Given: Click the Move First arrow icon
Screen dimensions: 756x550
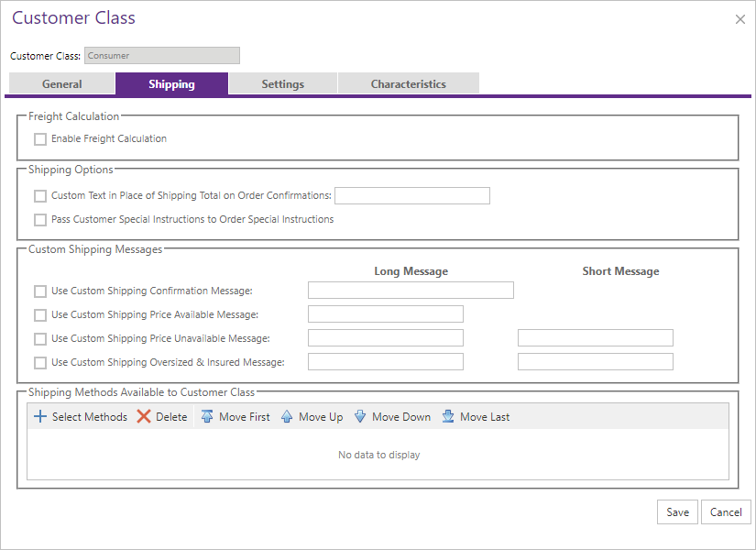Looking at the screenshot, I should (x=207, y=416).
